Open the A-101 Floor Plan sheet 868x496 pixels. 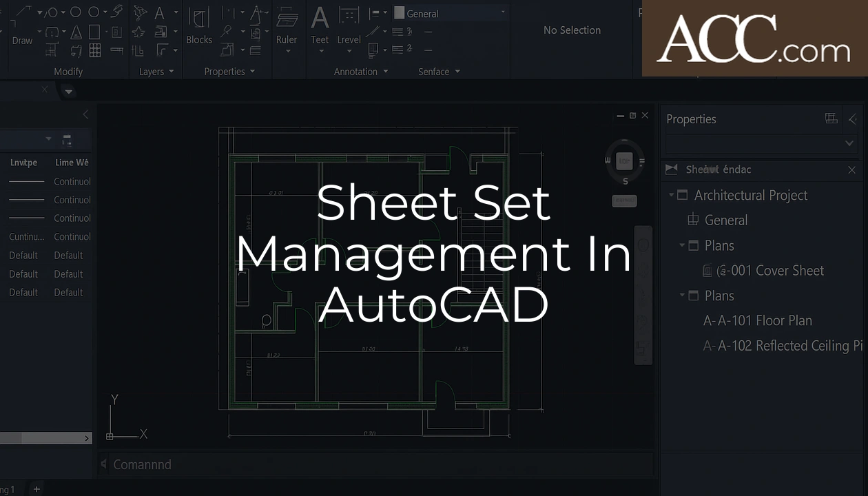coord(758,320)
